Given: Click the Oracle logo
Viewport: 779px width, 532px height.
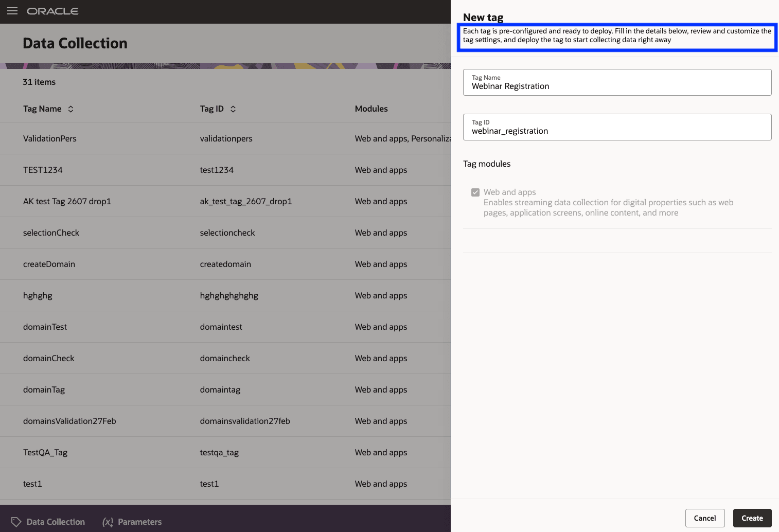Looking at the screenshot, I should tap(52, 11).
